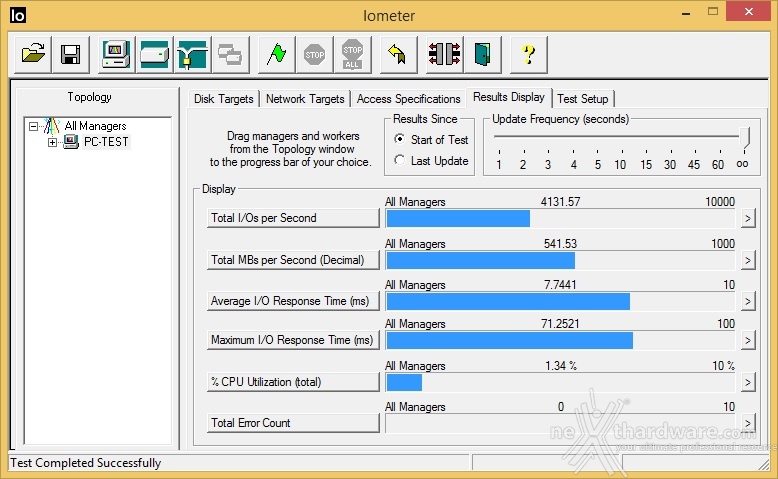The image size is (778, 479).
Task: Set update frequency slider to 5 seconds
Action: click(597, 137)
